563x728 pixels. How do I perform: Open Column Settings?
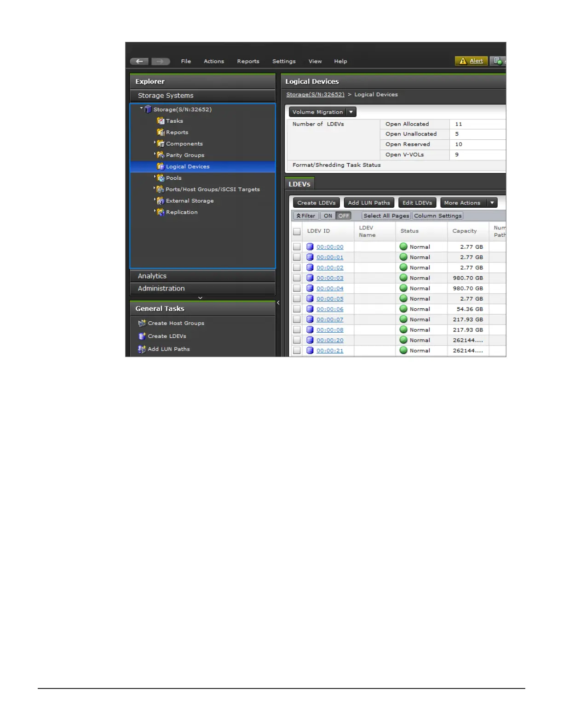(x=438, y=216)
